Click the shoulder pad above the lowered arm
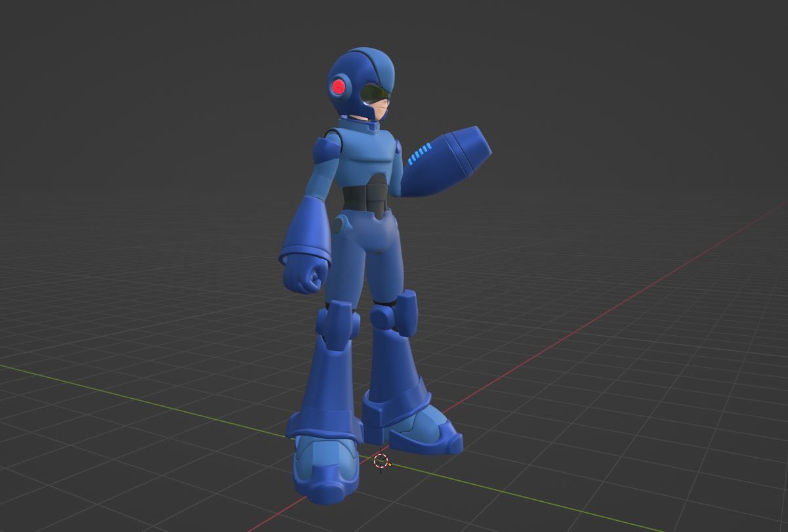This screenshot has height=532, width=788. pyautogui.click(x=325, y=152)
